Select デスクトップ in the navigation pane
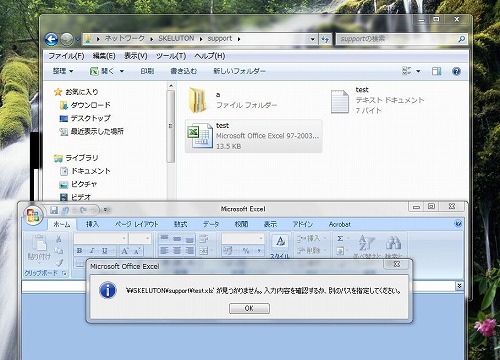The image size is (500, 360). click(85, 118)
